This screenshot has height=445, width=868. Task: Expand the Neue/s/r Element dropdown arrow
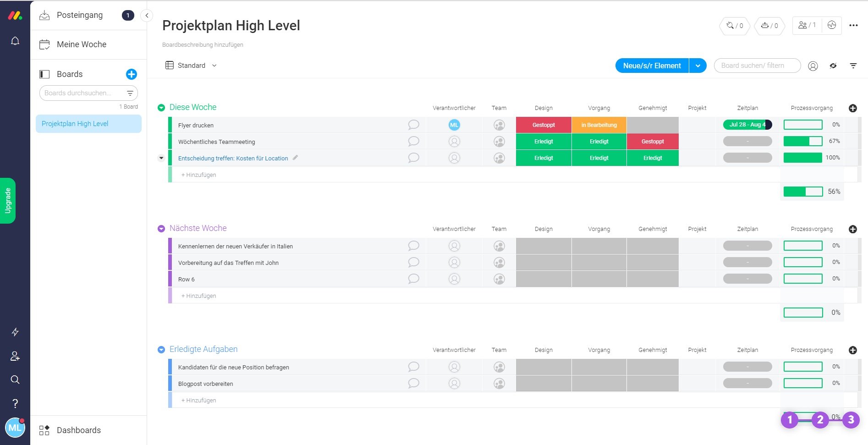pos(698,66)
